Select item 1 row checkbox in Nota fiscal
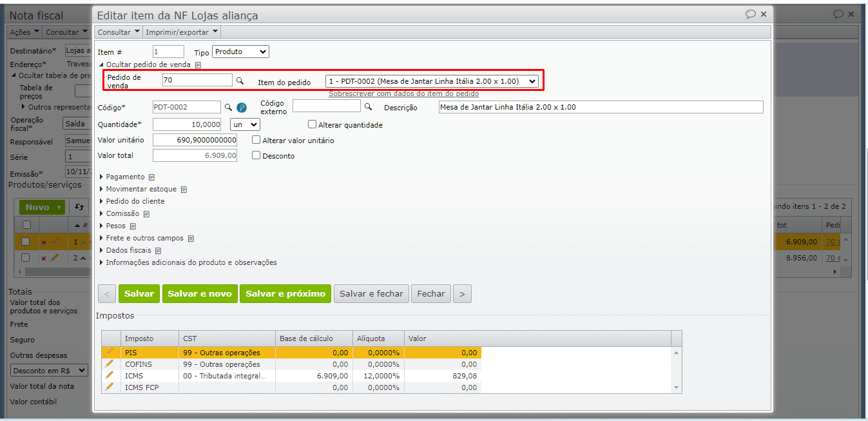The height and width of the screenshot is (421, 868). (x=26, y=242)
